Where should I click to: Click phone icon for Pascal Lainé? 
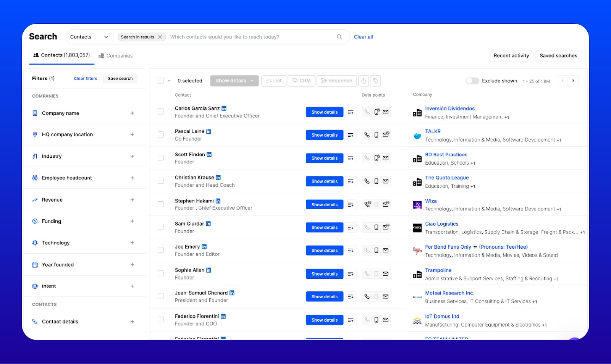coord(367,135)
